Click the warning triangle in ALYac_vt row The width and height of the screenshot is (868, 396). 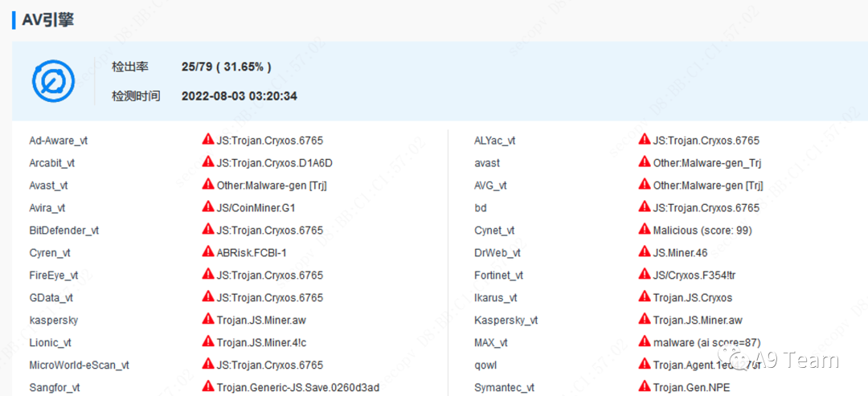pyautogui.click(x=645, y=140)
